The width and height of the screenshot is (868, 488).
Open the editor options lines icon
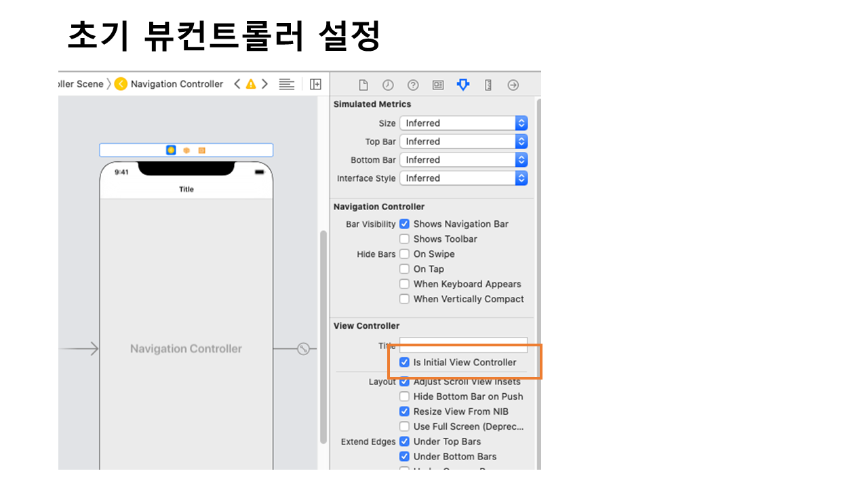287,84
